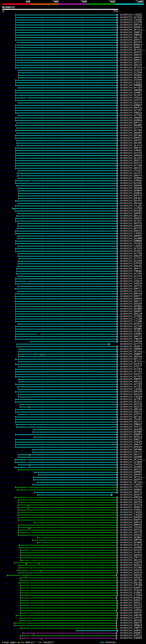Select the query label DC599771
The height and width of the screenshot is (644, 146).
[x=8, y=7]
